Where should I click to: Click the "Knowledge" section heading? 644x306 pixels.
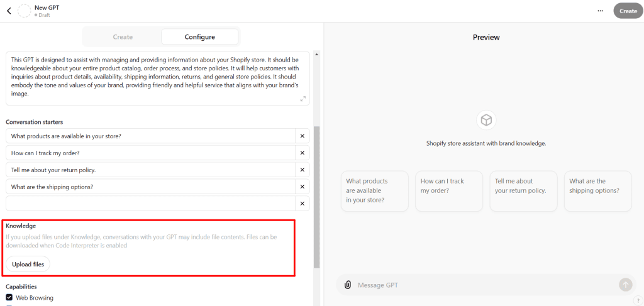[21, 226]
